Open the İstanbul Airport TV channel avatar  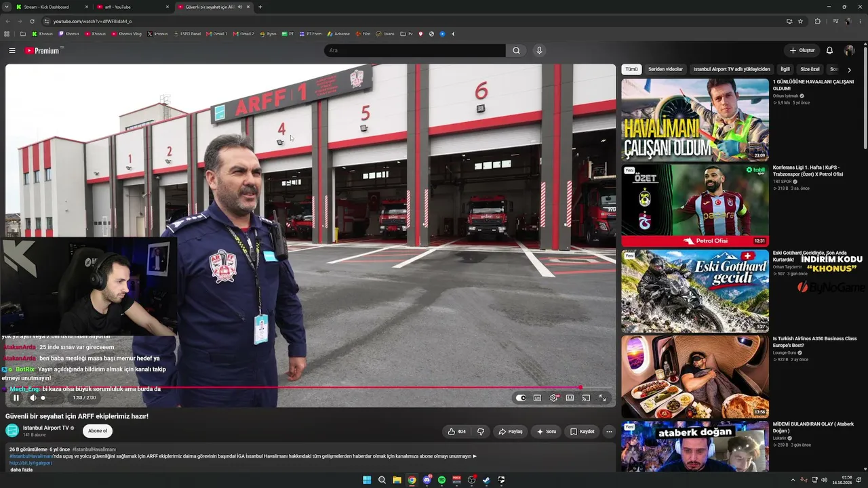pos(12,430)
